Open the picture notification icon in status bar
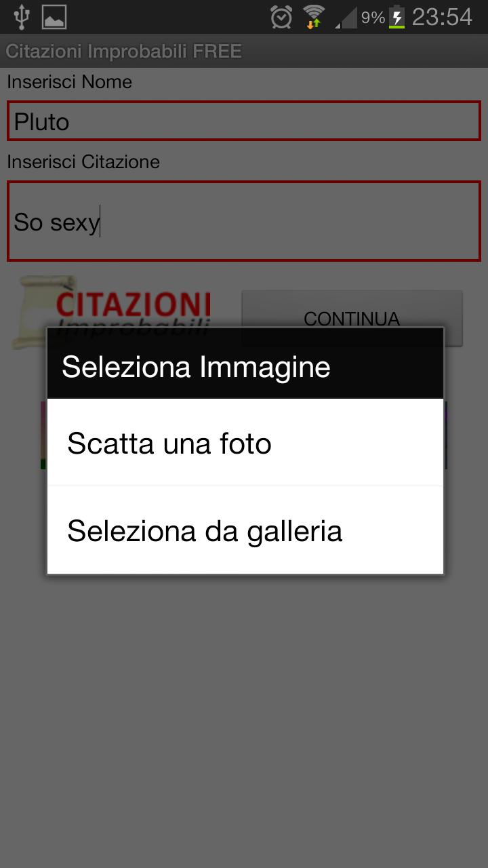488x868 pixels. pyautogui.click(x=54, y=17)
